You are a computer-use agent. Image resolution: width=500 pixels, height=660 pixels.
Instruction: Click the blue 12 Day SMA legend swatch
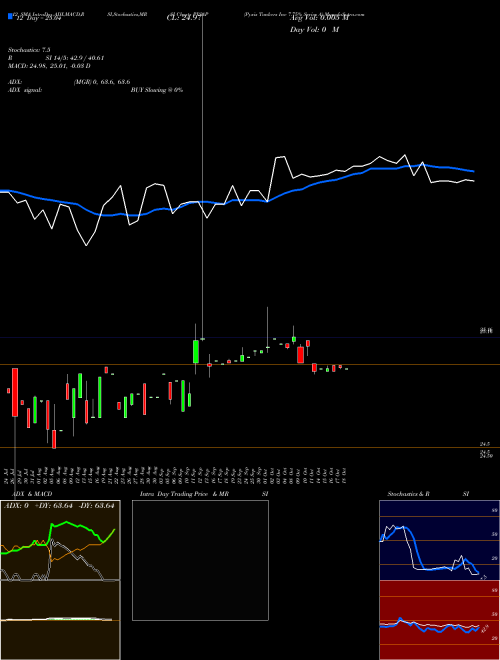10,17
